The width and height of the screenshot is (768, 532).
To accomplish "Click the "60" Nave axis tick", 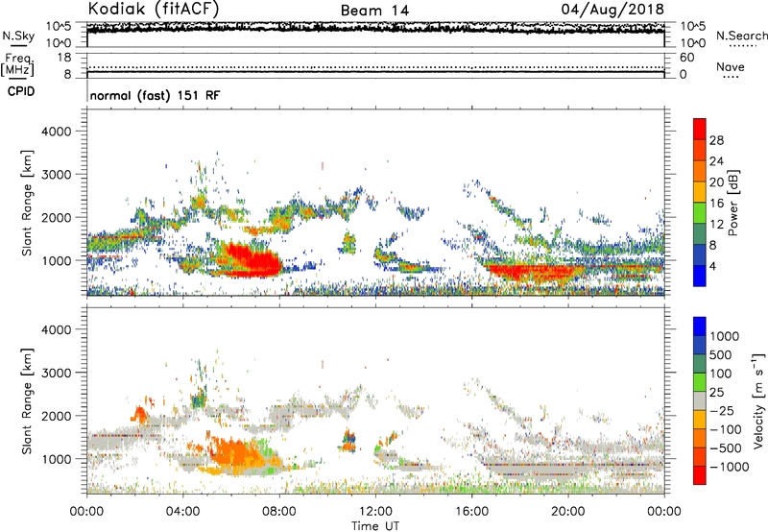I will (687, 58).
